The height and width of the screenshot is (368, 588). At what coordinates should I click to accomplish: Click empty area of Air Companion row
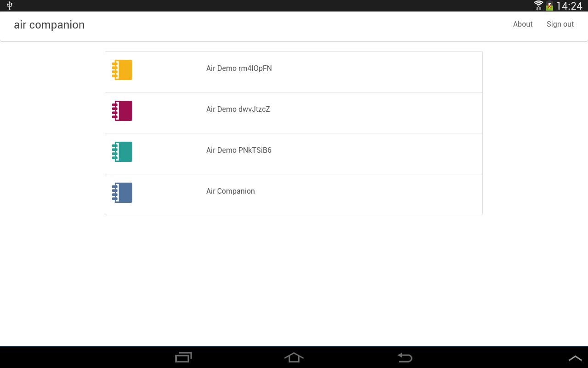(x=367, y=195)
